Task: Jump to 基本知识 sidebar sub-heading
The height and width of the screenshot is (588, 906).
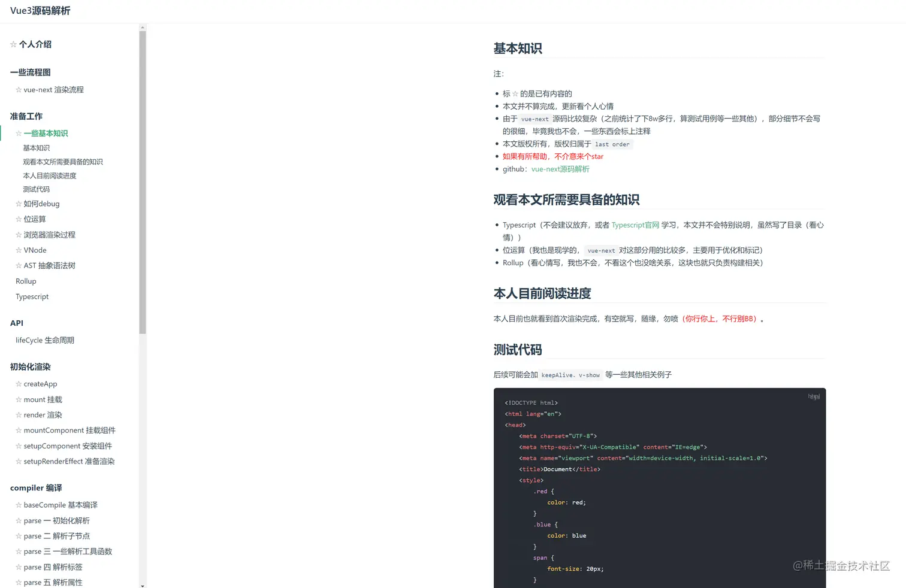Action: coord(37,148)
